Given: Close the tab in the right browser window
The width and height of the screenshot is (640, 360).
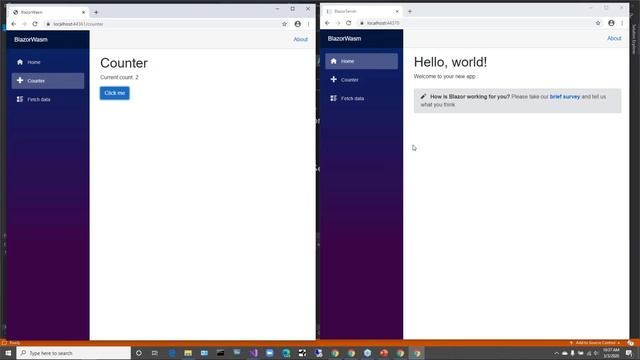Looking at the screenshot, I should point(397,11).
